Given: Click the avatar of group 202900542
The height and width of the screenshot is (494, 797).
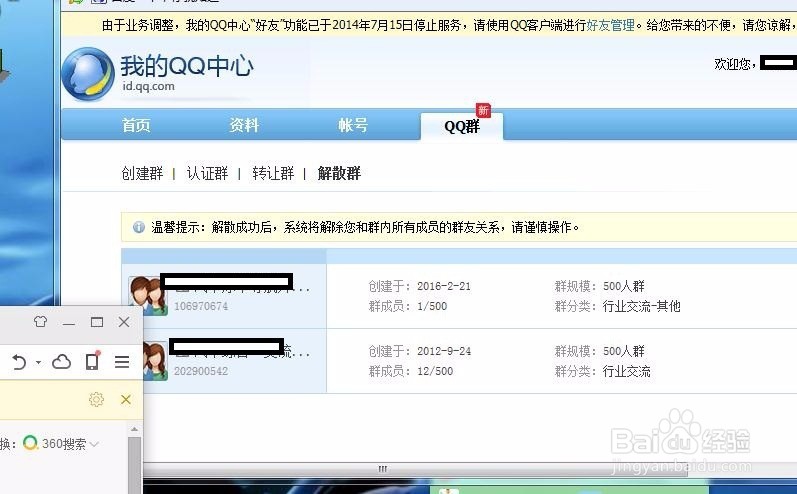Looking at the screenshot, I should point(156,361).
